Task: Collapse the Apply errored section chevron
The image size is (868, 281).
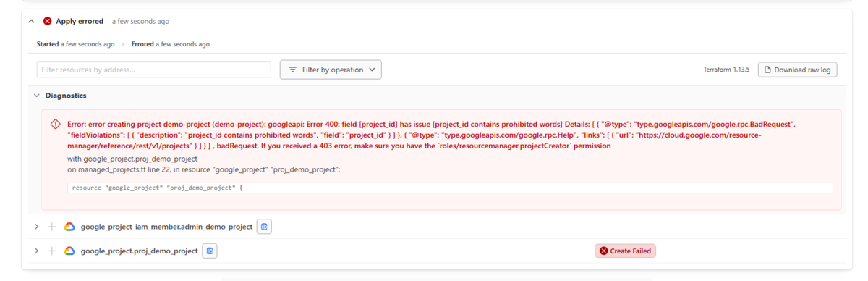Action: [x=31, y=22]
